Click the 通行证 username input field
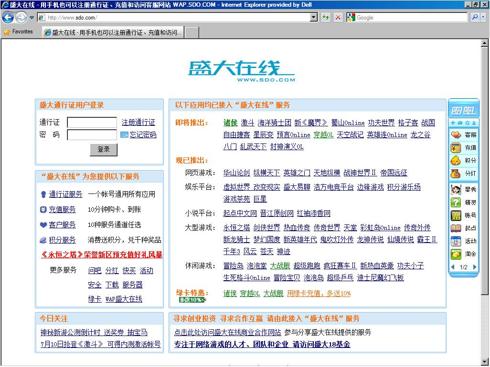Screen dimensions: 490x367 pyautogui.click(x=92, y=122)
